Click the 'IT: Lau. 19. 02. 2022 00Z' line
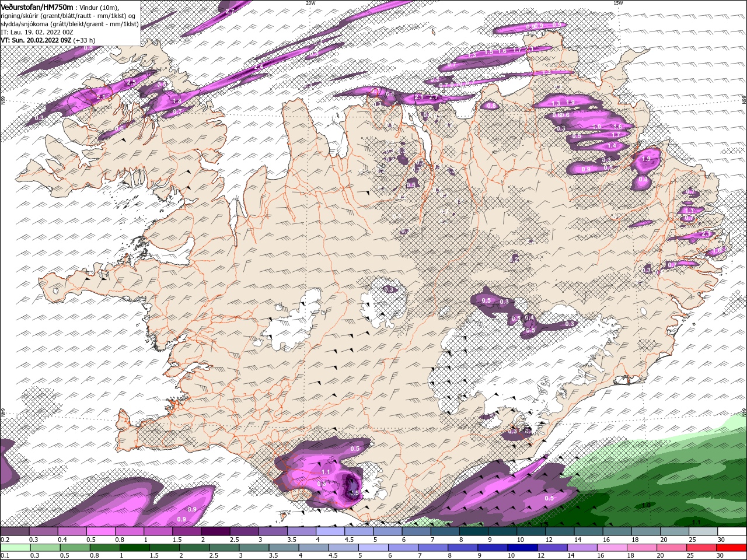The image size is (747, 560). [x=37, y=32]
